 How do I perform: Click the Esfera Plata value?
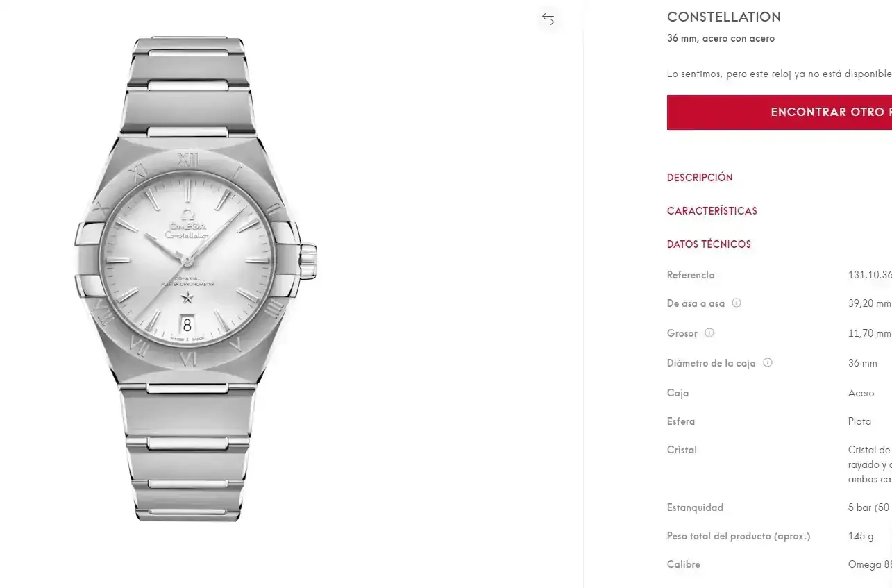point(859,421)
